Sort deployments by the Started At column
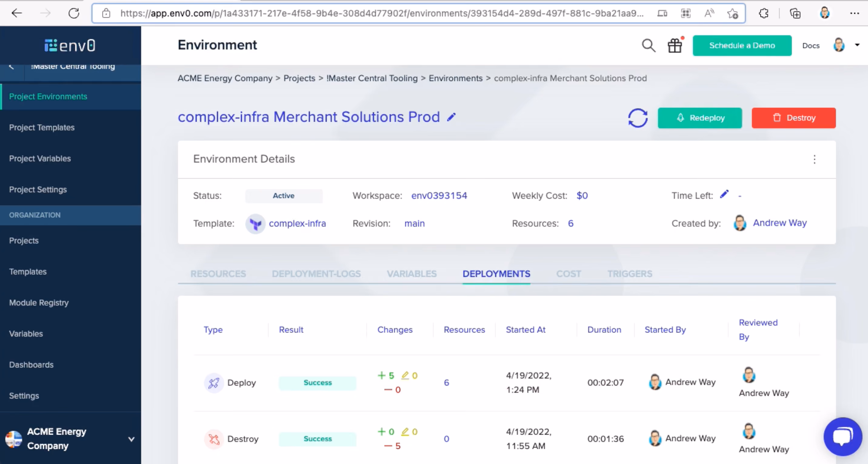The width and height of the screenshot is (868, 464). pyautogui.click(x=525, y=330)
